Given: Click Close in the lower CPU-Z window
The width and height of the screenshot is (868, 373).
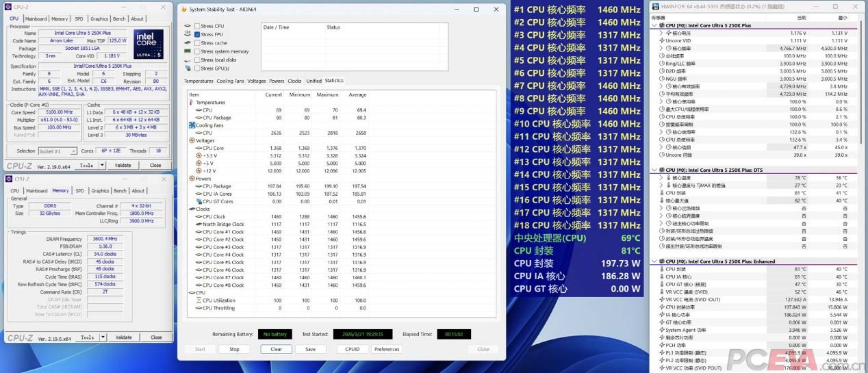Looking at the screenshot, I should pyautogui.click(x=156, y=337).
